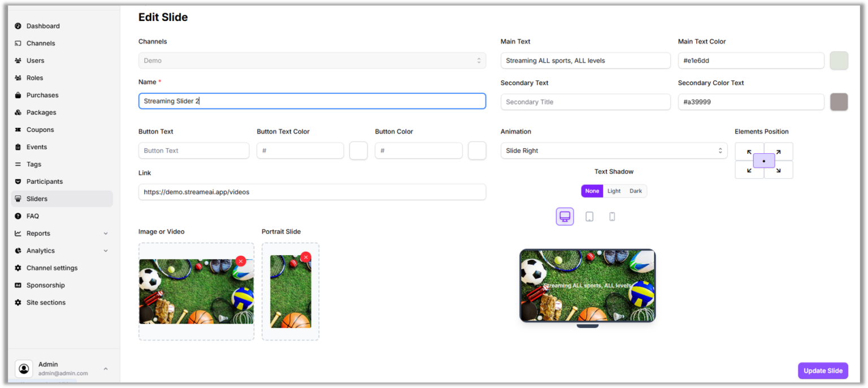Viewport: 868px width, 388px height.
Task: Open the Animation dropdown
Action: [x=614, y=151]
